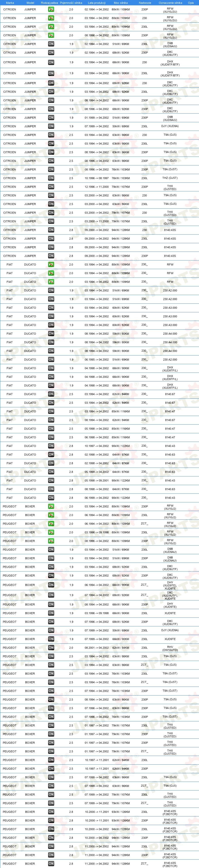Click petrol icon in Peugeot Boxer 2.0 03.1994 row
Viewport: 199px width, 868px height.
51,506
